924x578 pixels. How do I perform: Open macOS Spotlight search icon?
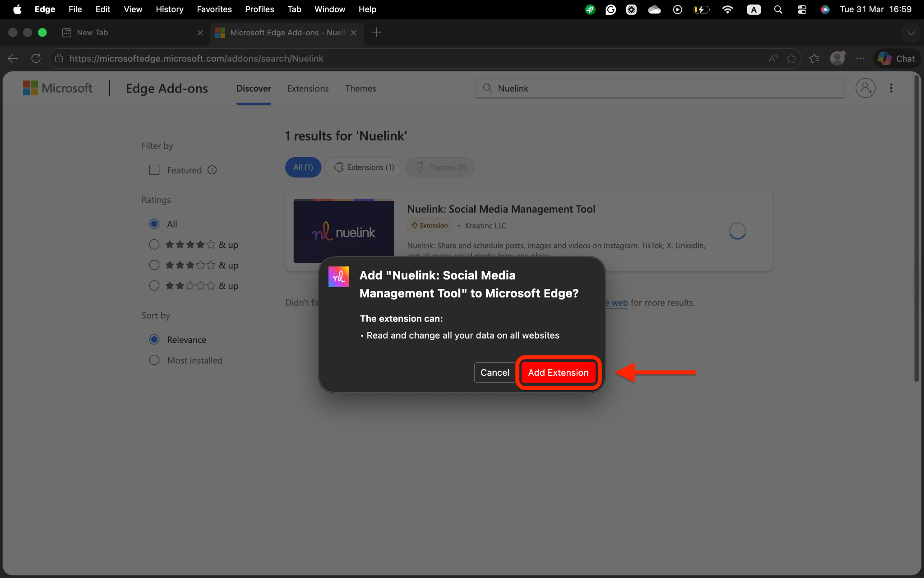coord(778,9)
